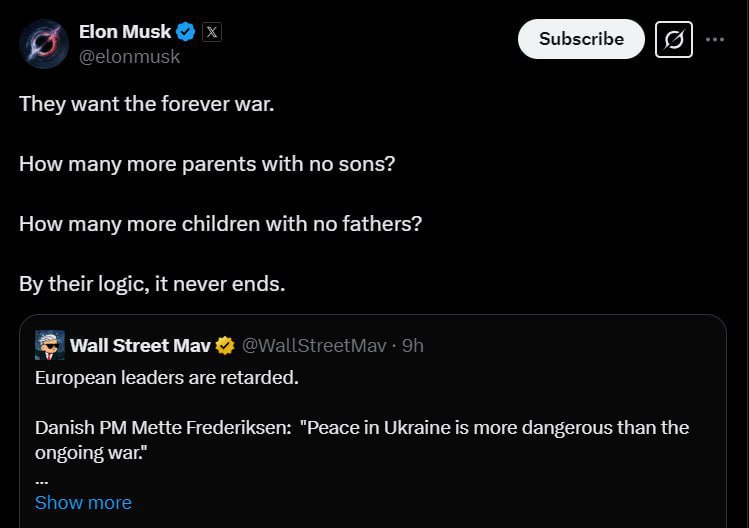Click the "children with no fathers" line

220,223
